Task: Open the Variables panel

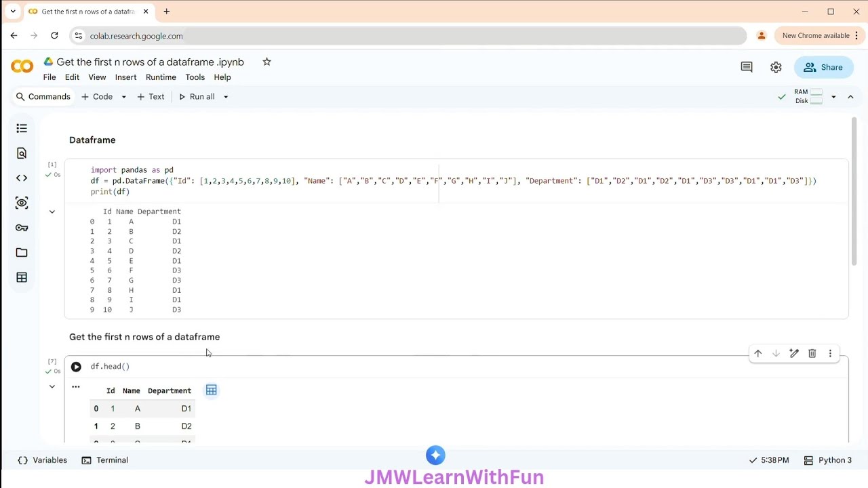Action: tap(43, 460)
